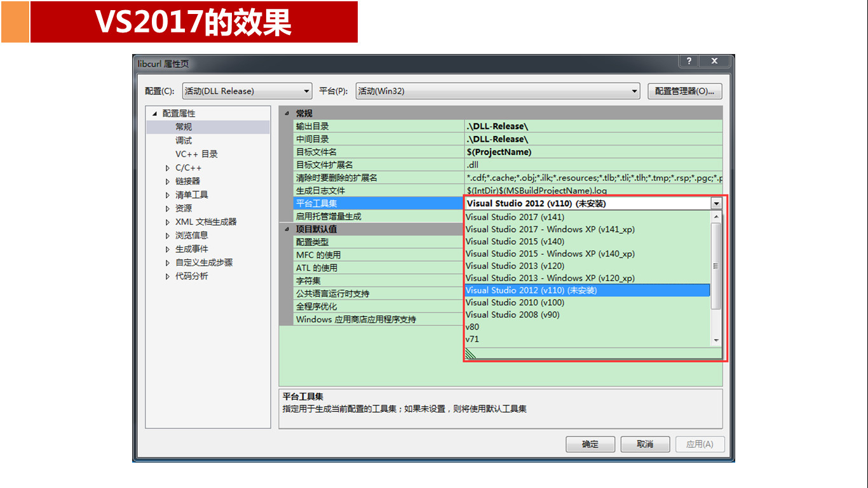868x488 pixels.
Task: Open the 平台(P) dropdown showing 活动(Win32)
Action: (498, 91)
